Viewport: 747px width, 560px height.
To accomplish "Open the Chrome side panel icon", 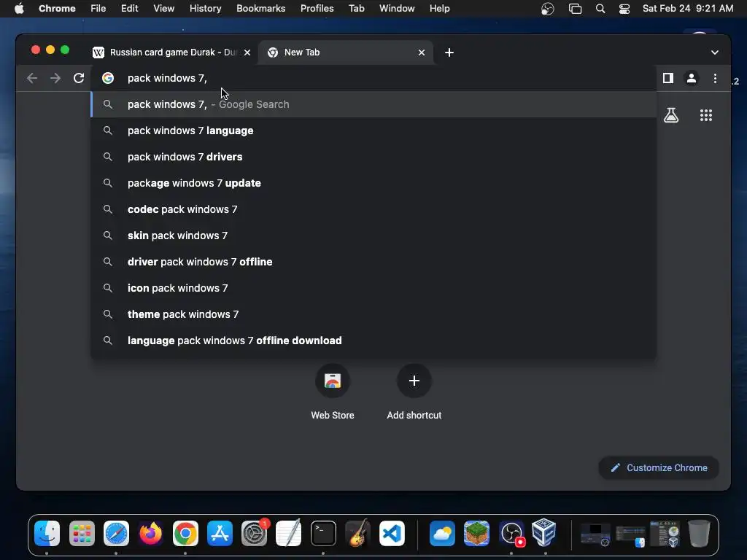I will coord(668,78).
